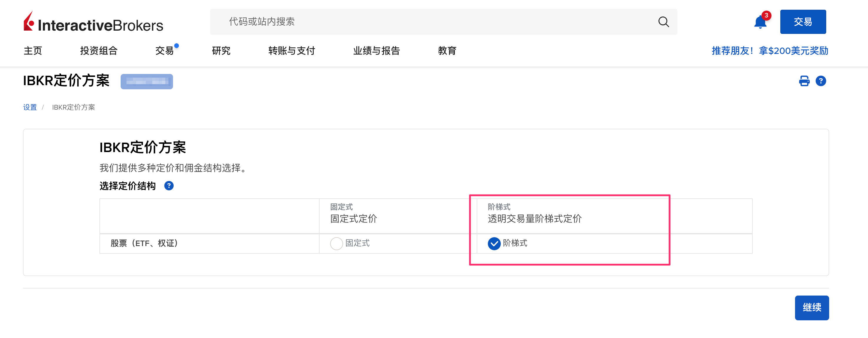Open page help question mark icon
This screenshot has width=868, height=338.
point(821,81)
